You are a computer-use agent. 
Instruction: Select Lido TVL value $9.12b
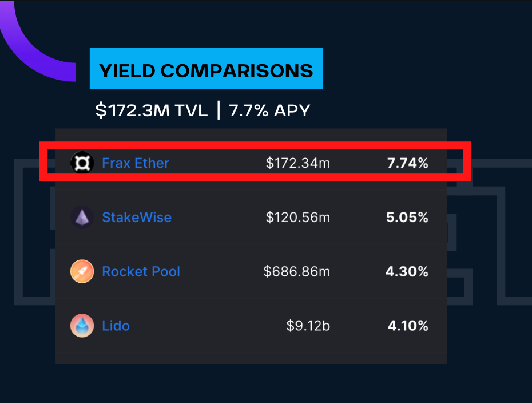(x=308, y=326)
